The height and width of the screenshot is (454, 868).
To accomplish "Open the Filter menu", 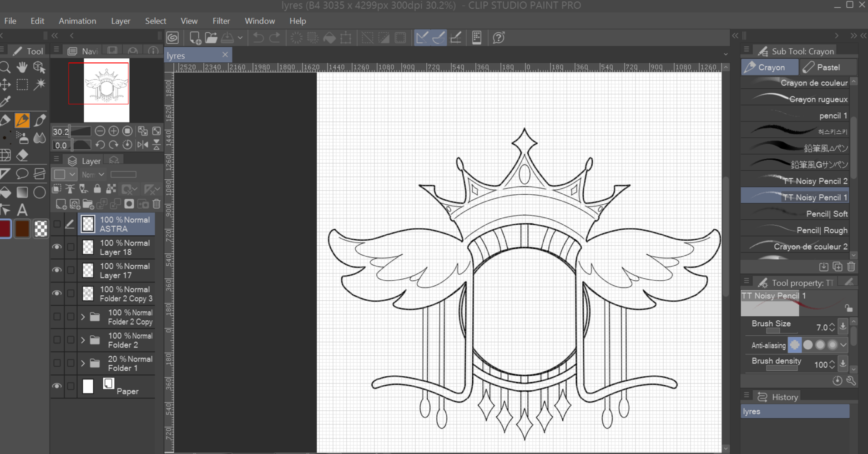I will 221,21.
